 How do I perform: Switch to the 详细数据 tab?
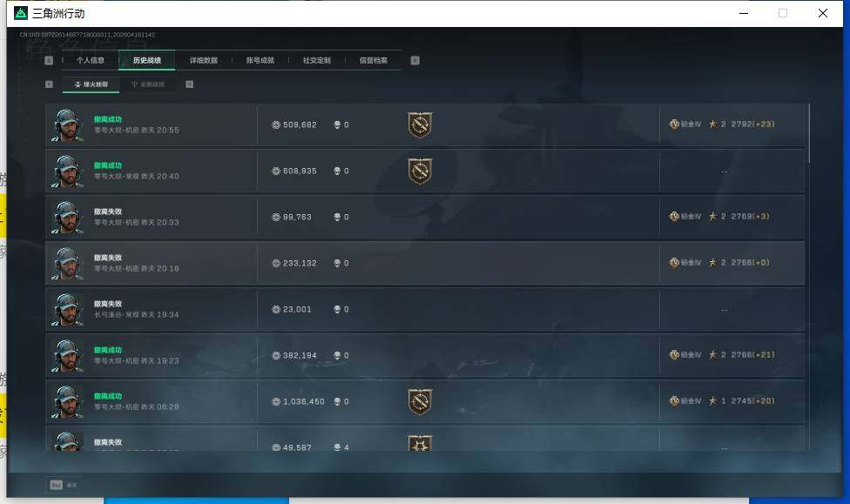(204, 60)
